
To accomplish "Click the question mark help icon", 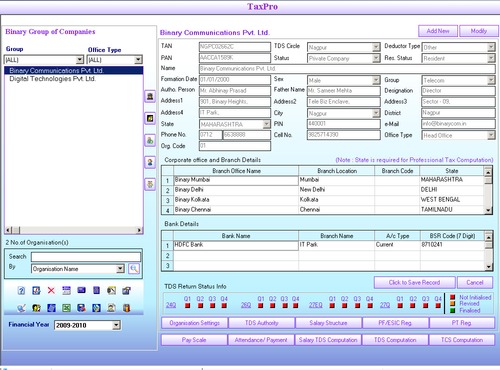I will 21,291.
